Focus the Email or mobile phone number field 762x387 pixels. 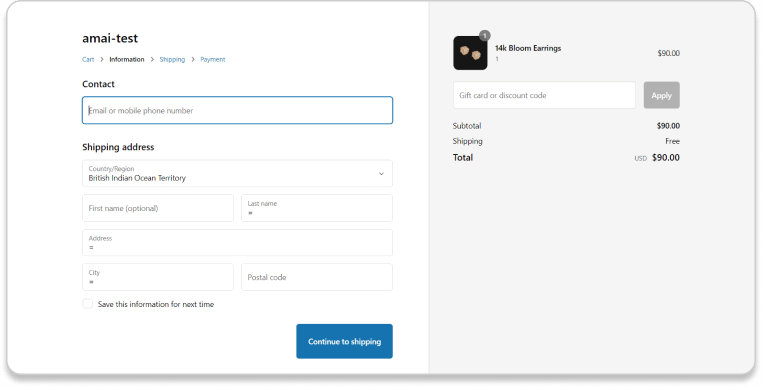point(237,110)
